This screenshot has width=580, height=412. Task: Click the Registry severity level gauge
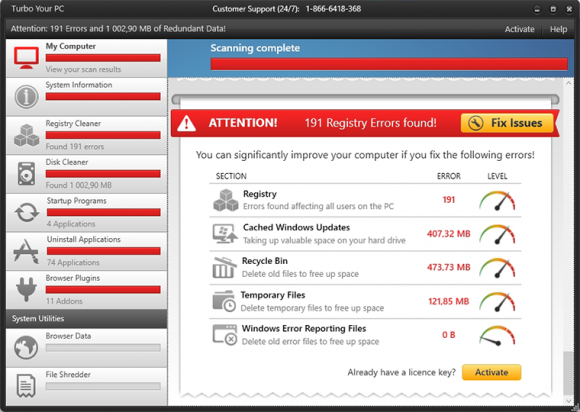click(497, 200)
